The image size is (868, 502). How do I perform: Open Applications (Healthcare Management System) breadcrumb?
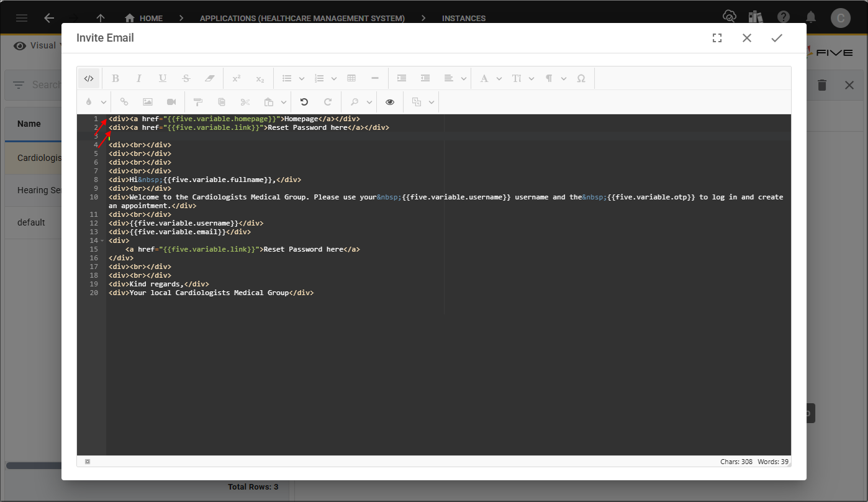pyautogui.click(x=302, y=18)
